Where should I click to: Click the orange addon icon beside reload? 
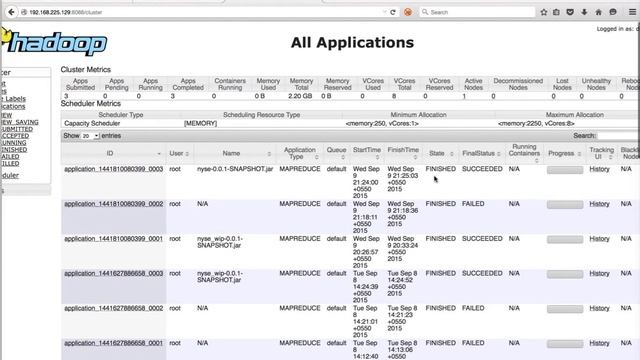(408, 12)
